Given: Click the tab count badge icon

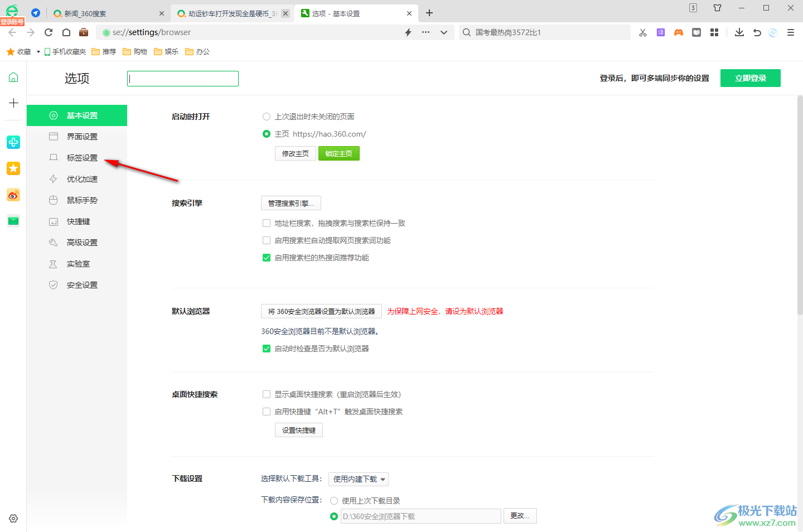Looking at the screenshot, I should tap(693, 8).
